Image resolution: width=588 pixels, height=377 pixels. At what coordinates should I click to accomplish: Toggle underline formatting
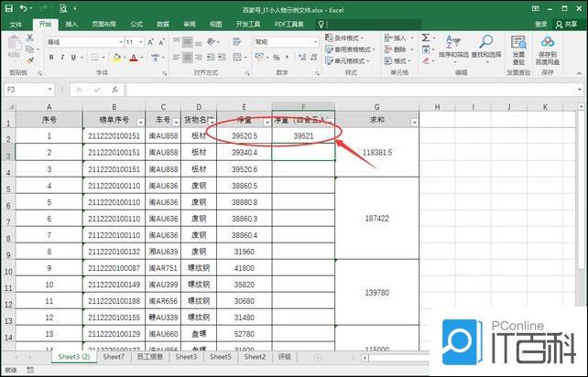[x=73, y=58]
